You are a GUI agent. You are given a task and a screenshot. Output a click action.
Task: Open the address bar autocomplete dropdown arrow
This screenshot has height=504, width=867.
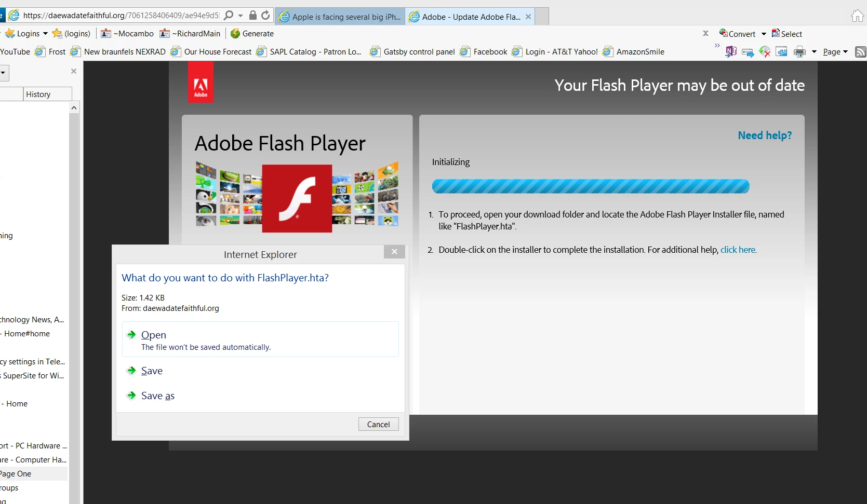[241, 16]
